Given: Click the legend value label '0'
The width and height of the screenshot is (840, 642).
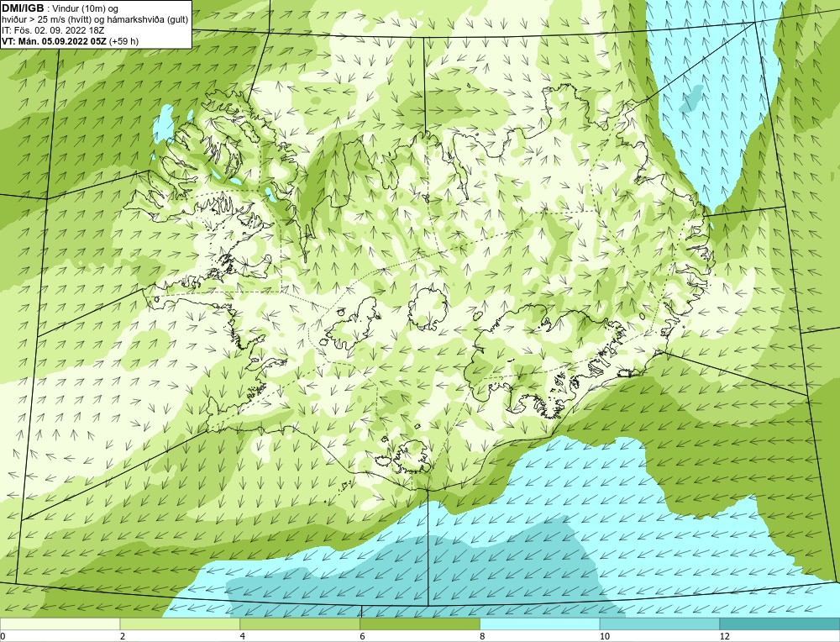Looking at the screenshot, I should pyautogui.click(x=3, y=636).
